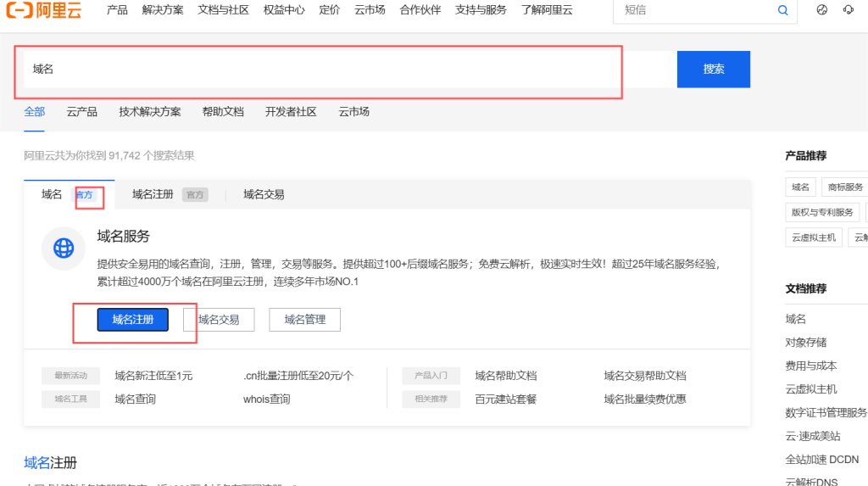This screenshot has height=486, width=868.
Task: Select the 域名交易 card tab
Action: coord(264,194)
